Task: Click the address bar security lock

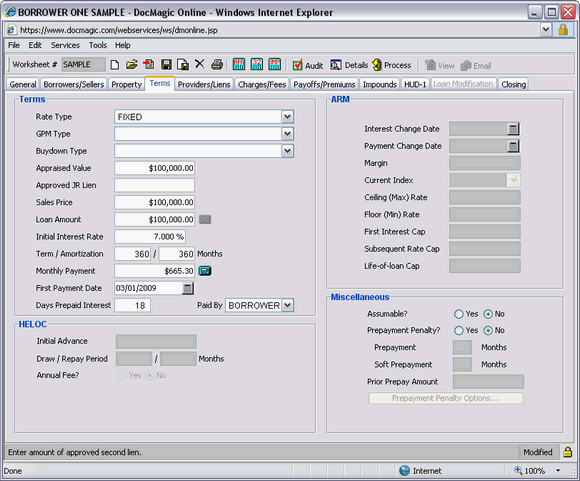Action: 563,30
